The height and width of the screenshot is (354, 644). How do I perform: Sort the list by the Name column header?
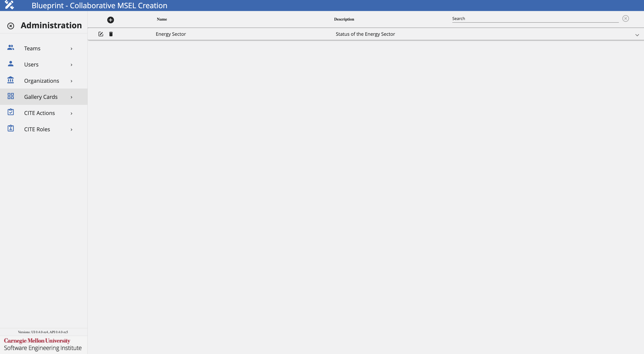[x=161, y=19]
